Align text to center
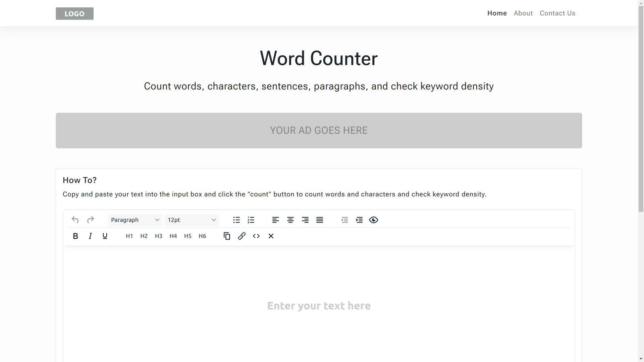The image size is (644, 362). (x=290, y=220)
